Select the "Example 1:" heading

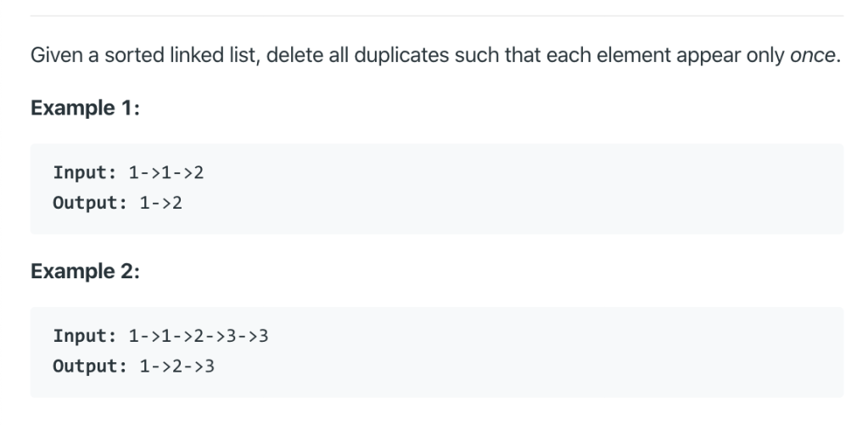click(x=85, y=109)
